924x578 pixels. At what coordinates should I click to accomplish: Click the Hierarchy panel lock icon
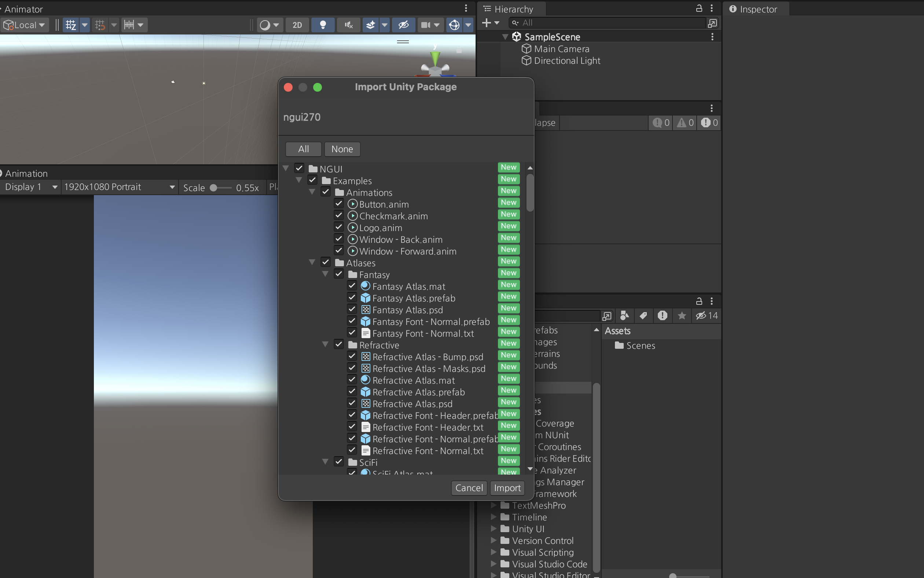click(x=699, y=8)
